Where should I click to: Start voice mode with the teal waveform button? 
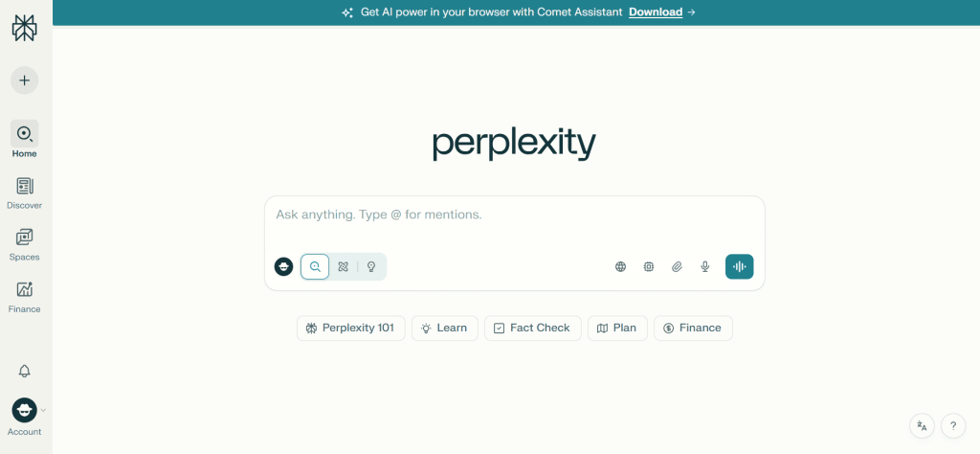click(739, 266)
